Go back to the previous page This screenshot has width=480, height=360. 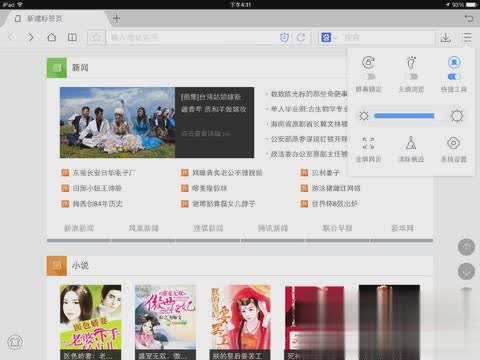(x=11, y=37)
